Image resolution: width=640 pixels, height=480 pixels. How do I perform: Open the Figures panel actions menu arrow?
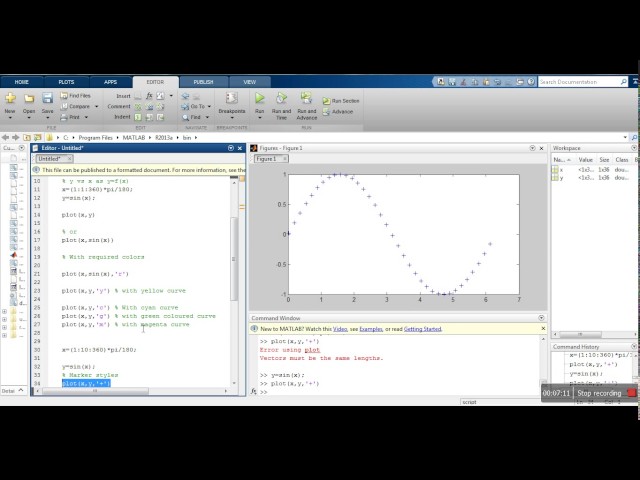click(532, 148)
